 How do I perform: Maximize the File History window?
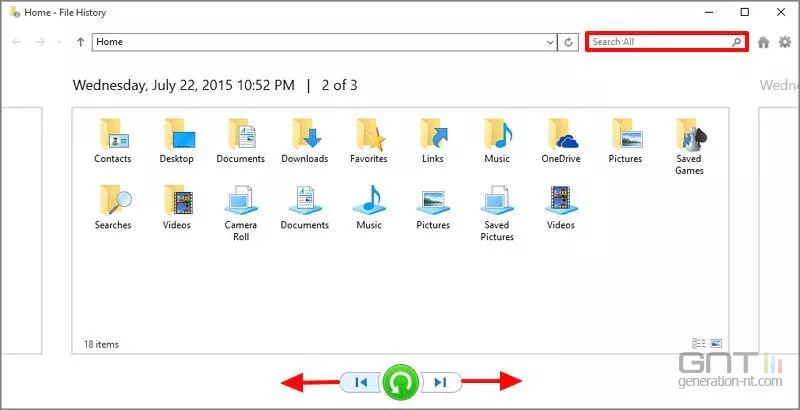pos(745,12)
